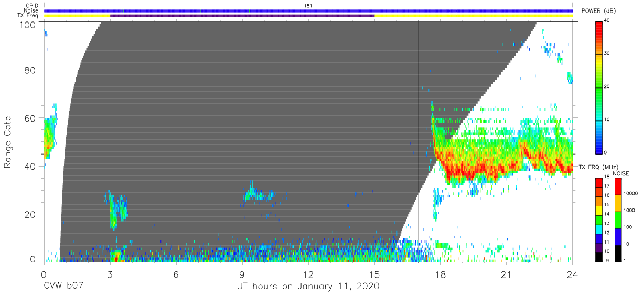Click the x-axis tick label '3'

click(x=110, y=274)
